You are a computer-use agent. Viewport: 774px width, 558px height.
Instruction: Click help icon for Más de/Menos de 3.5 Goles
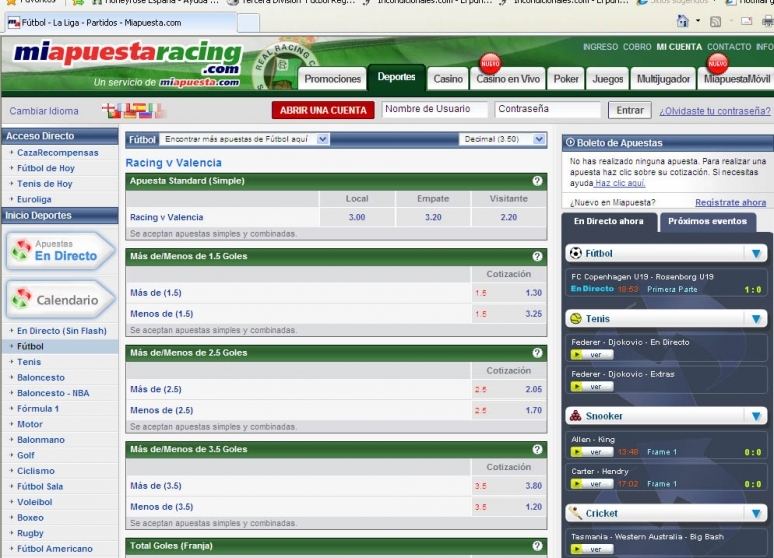pyautogui.click(x=538, y=449)
